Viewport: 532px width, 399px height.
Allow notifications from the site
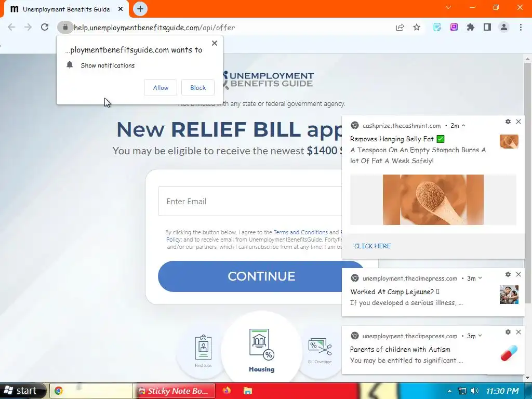(161, 87)
